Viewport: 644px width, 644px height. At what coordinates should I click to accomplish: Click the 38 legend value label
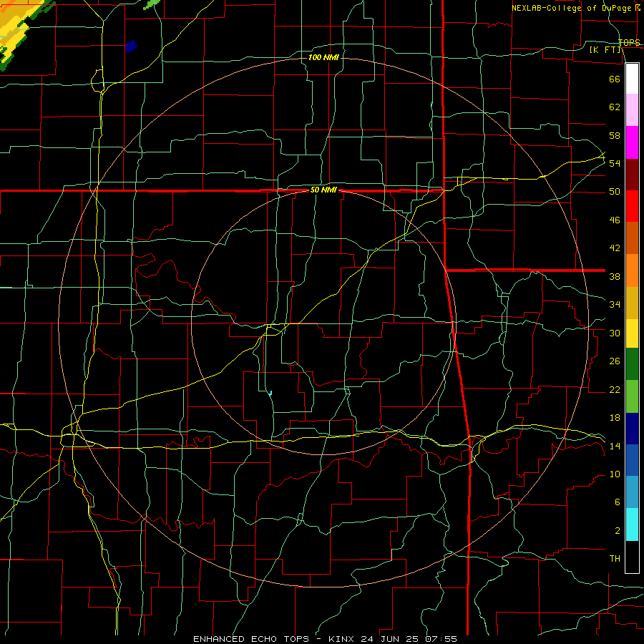[x=615, y=277]
